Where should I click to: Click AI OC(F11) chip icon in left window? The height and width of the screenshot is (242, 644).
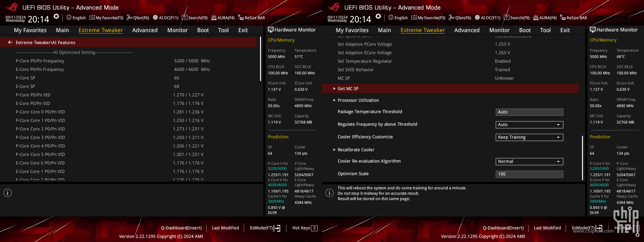click(155, 18)
